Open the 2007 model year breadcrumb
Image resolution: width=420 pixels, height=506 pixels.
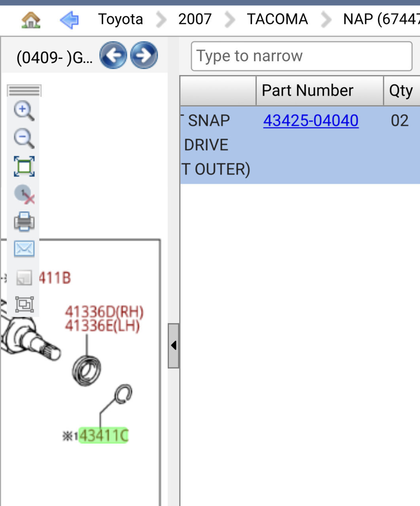tap(195, 19)
